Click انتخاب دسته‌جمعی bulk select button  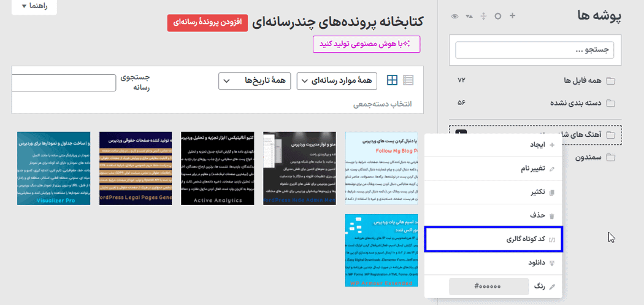[x=382, y=104]
